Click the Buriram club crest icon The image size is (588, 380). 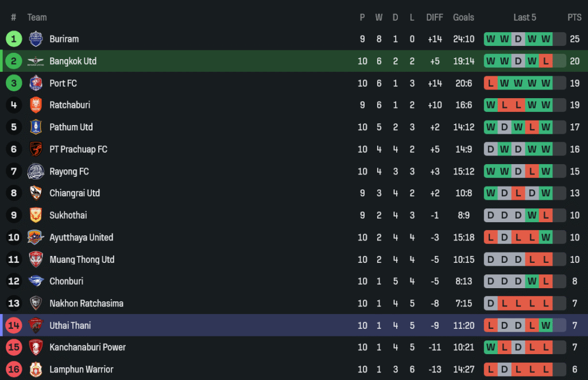(36, 39)
